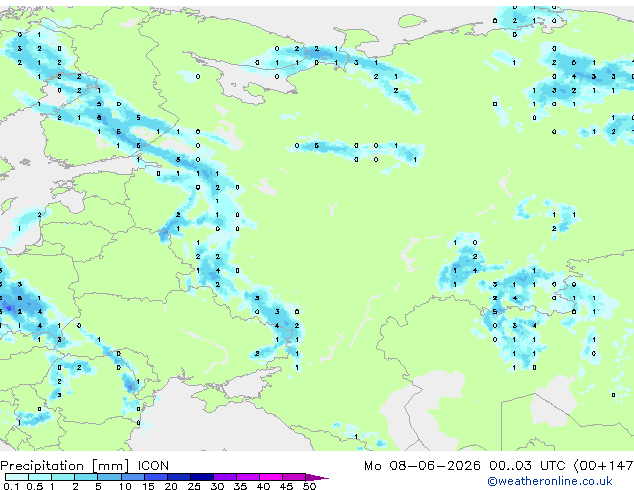Viewport: 634px width, 490px height.
Task: Choose the 40–45 mm magenta legend swatch
Action: [271, 477]
